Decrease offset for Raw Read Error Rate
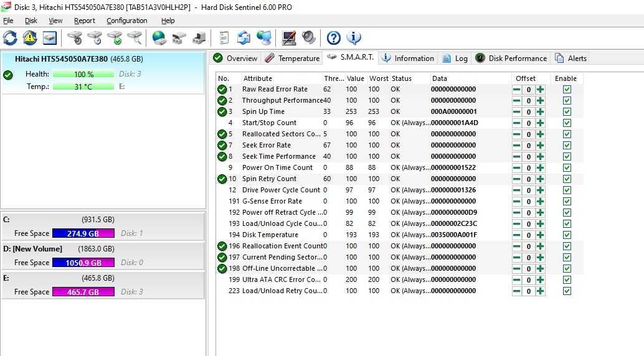The image size is (644, 356). tap(517, 89)
